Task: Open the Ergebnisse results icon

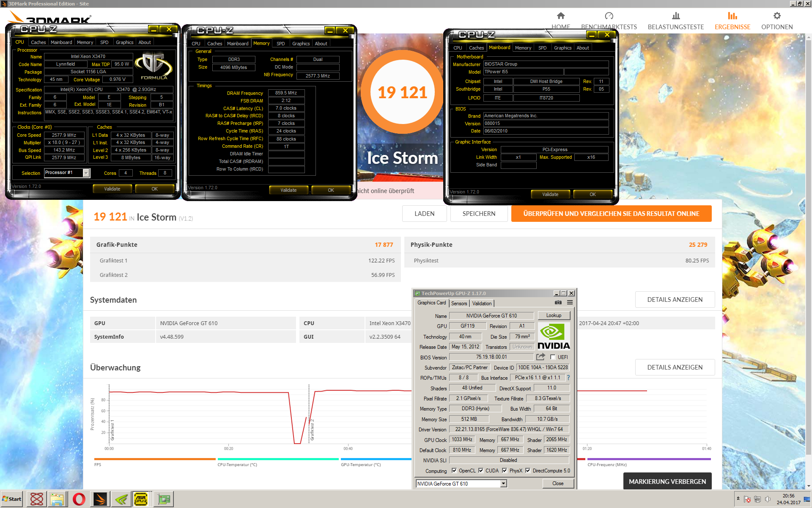Action: 732,16
